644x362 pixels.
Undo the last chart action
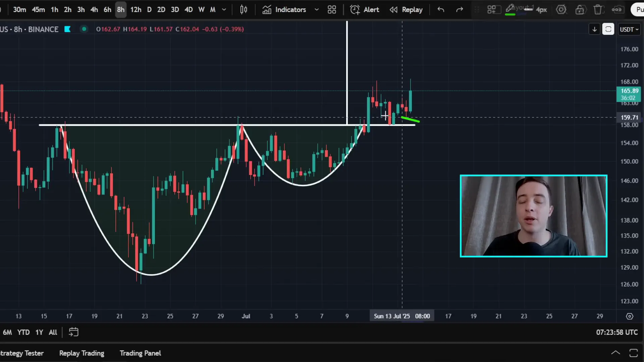coord(441,10)
